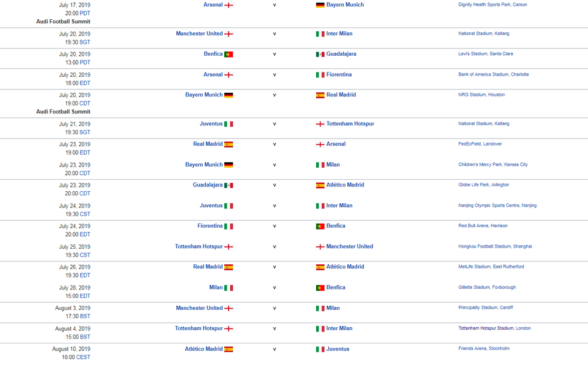This screenshot has width=588, height=368.
Task: Click England flag beside Tottenham in Juventus match
Action: tap(320, 124)
